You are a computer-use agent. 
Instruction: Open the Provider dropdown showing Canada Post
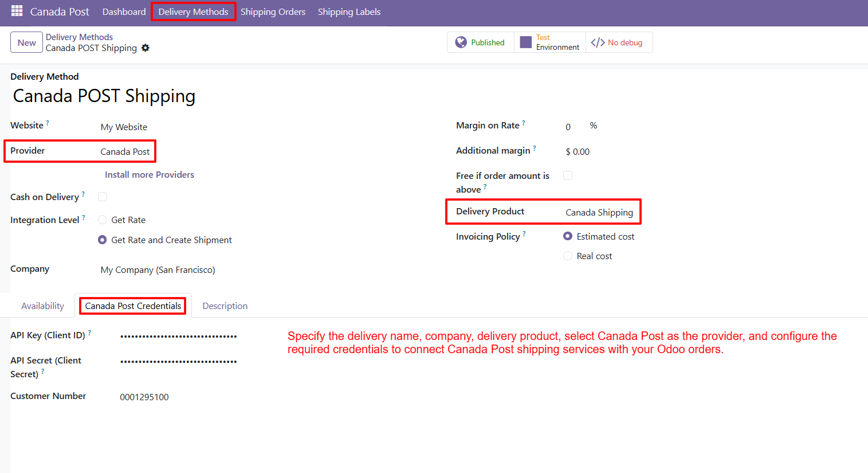point(125,152)
